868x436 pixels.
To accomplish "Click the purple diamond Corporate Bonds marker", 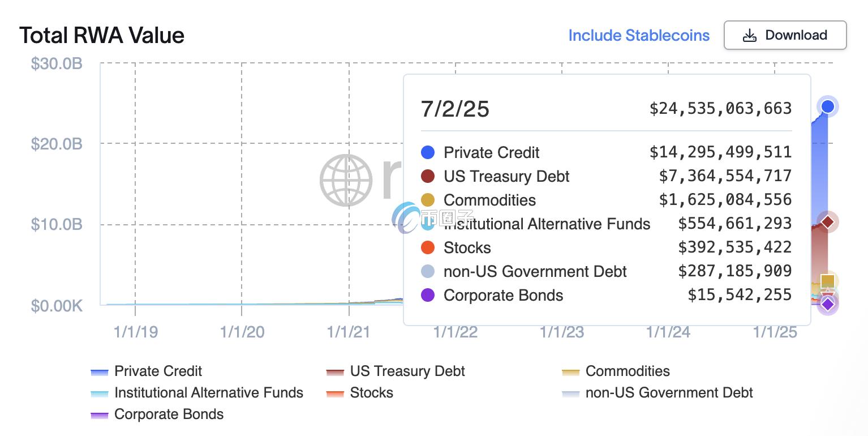I will point(827,305).
